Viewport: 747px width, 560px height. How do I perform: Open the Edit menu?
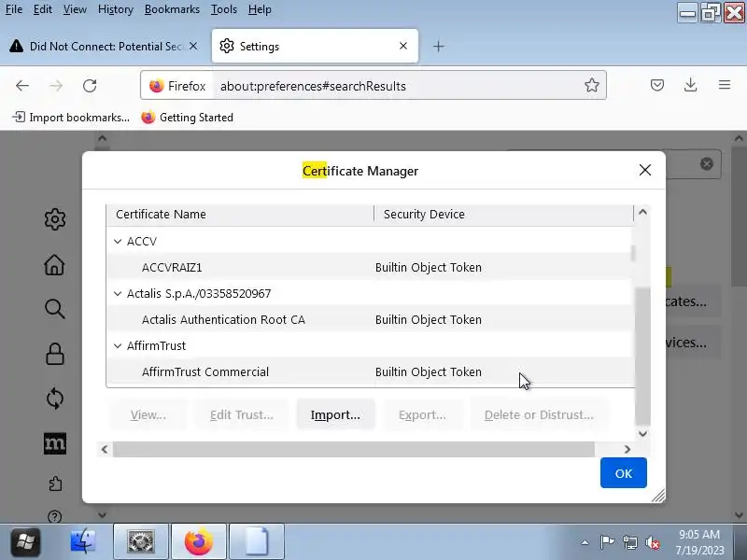[x=42, y=9]
